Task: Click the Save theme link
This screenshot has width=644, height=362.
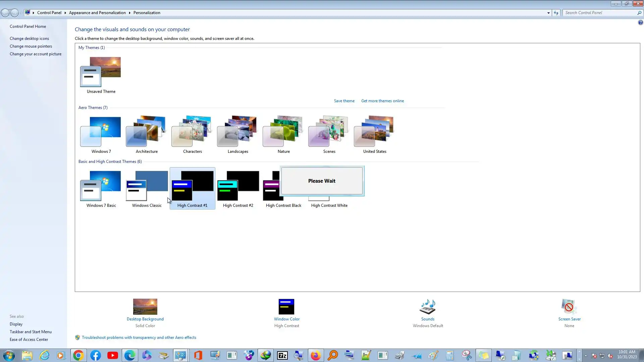Action: click(344, 101)
